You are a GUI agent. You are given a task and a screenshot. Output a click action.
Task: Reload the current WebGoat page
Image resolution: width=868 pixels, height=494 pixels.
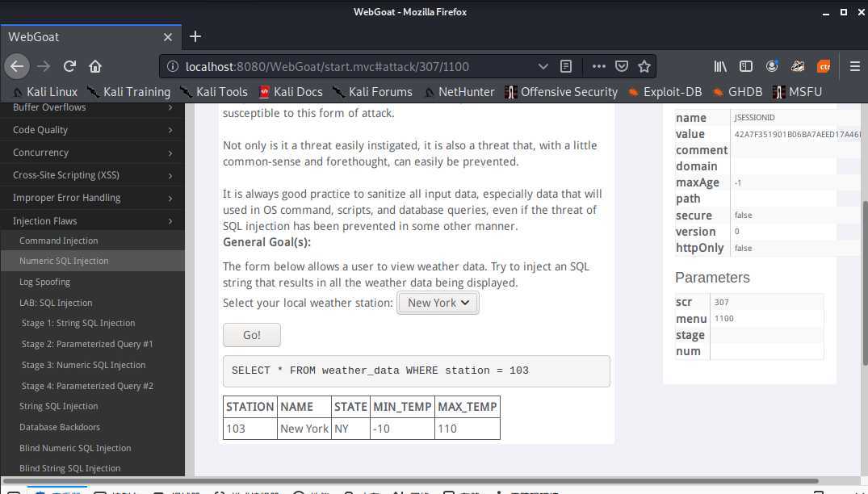pyautogui.click(x=69, y=66)
